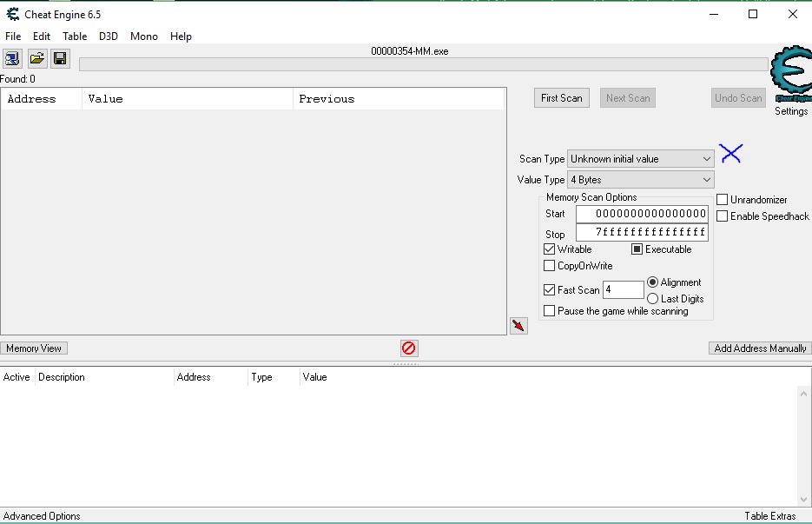Click the Cheat Engine logo settings icon
The width and height of the screenshot is (812, 524).
[x=790, y=75]
